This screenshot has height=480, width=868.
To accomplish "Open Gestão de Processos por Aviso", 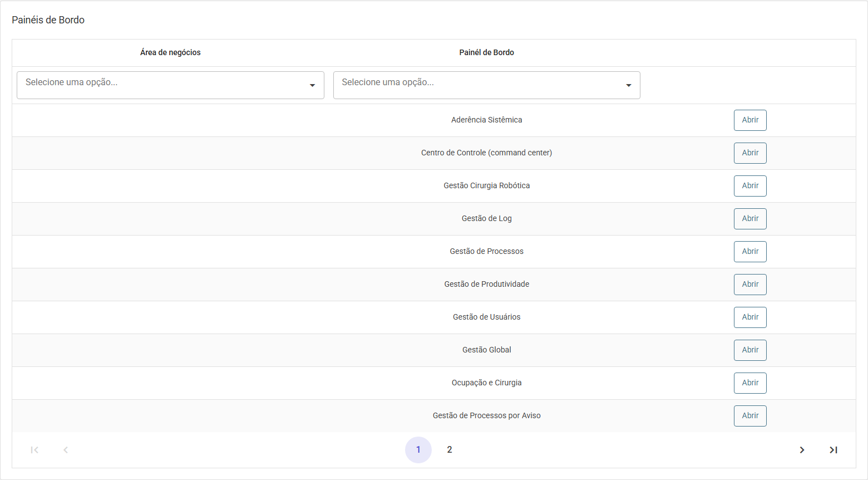I will pos(750,416).
